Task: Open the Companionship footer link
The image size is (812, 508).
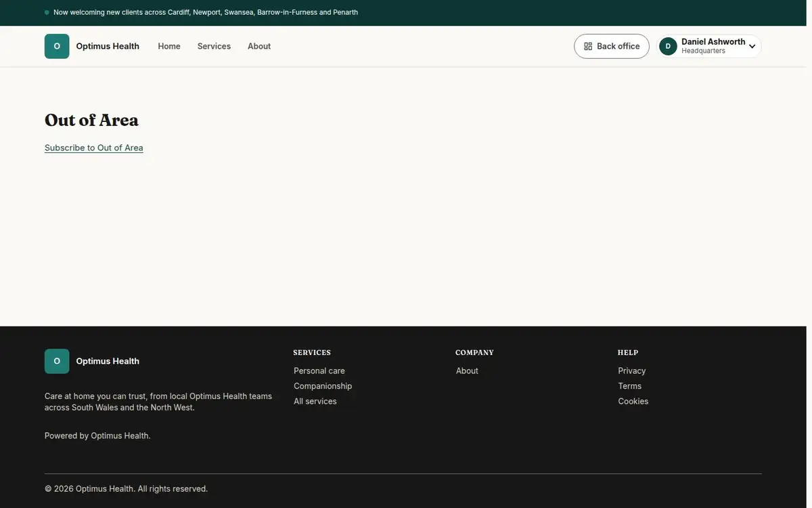Action: (x=323, y=386)
